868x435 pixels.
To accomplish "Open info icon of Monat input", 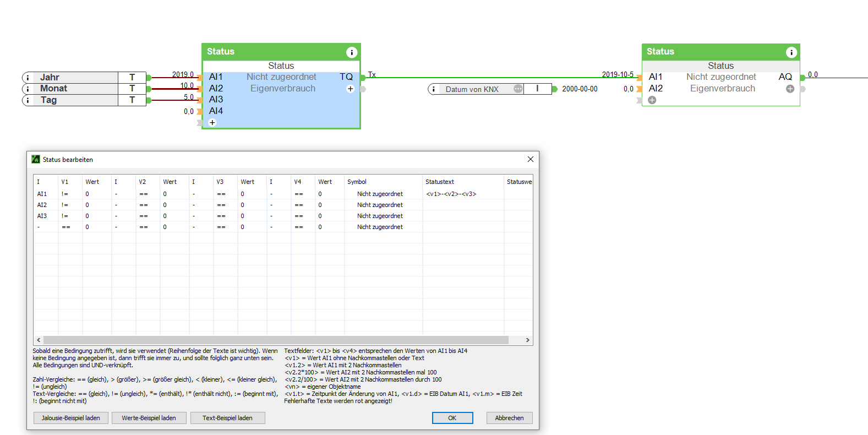I will [x=28, y=89].
